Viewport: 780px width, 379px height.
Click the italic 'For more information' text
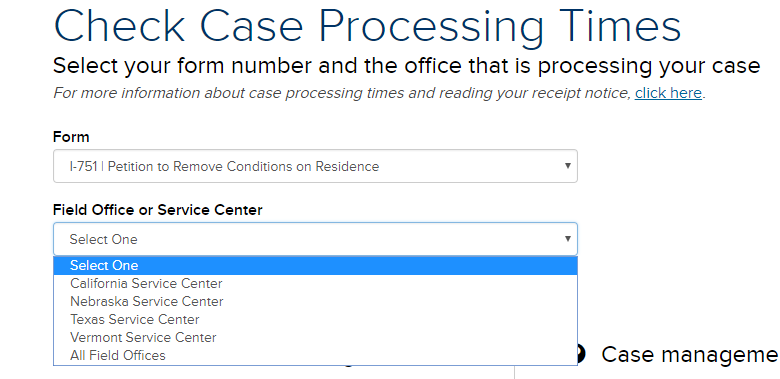point(343,93)
